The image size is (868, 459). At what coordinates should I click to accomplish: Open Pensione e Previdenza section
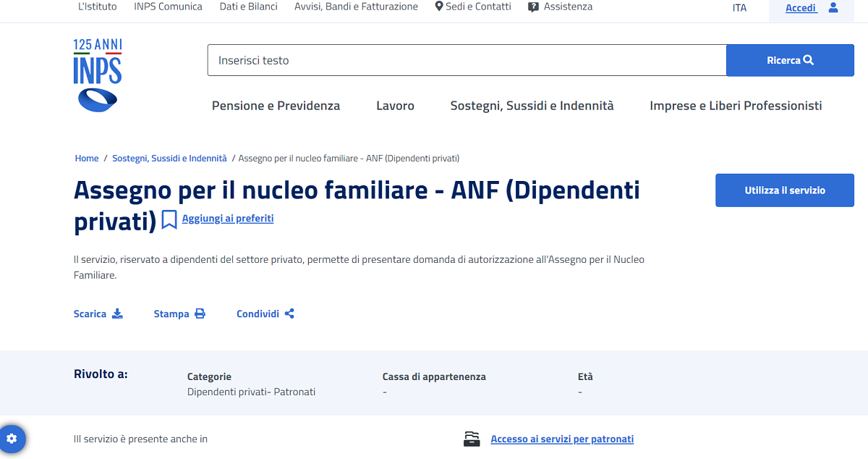[276, 106]
